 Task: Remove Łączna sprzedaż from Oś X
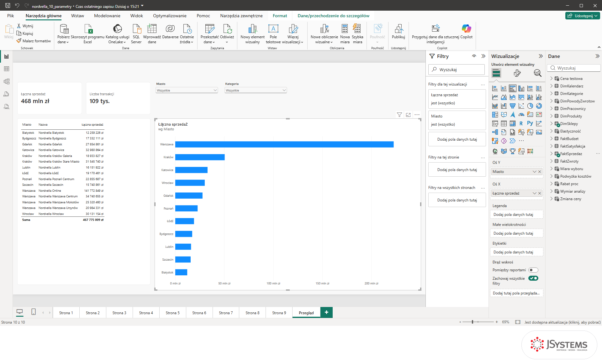pos(540,193)
